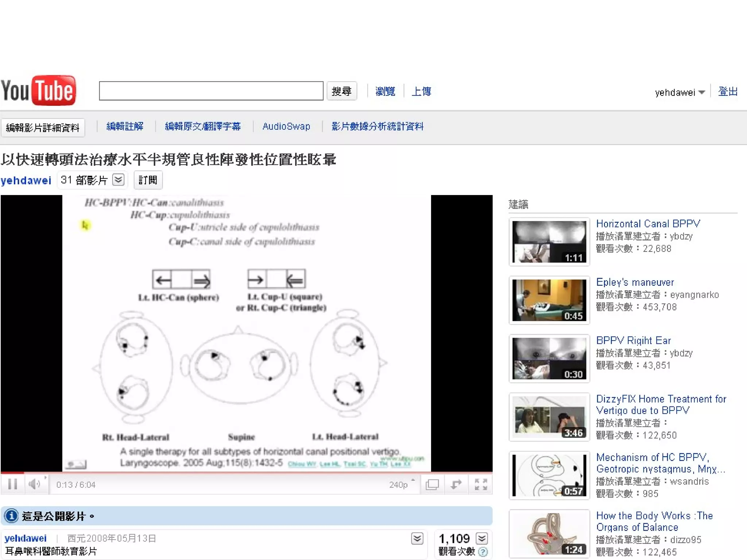Click the 訂閱 subscribe button
The height and width of the screenshot is (560, 747).
(148, 180)
